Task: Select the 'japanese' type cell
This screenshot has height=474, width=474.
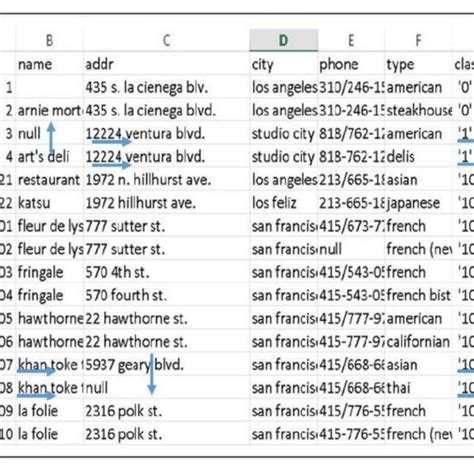Action: (418, 203)
